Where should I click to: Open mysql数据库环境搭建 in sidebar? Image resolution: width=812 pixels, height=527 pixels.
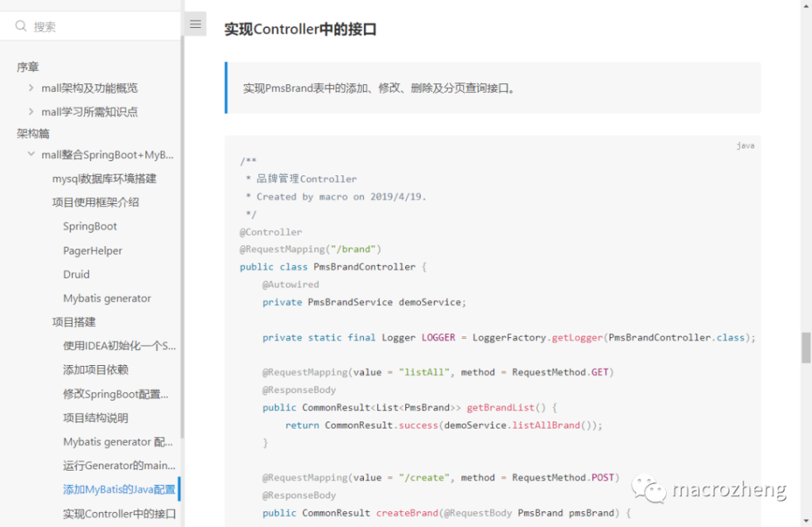click(x=104, y=179)
